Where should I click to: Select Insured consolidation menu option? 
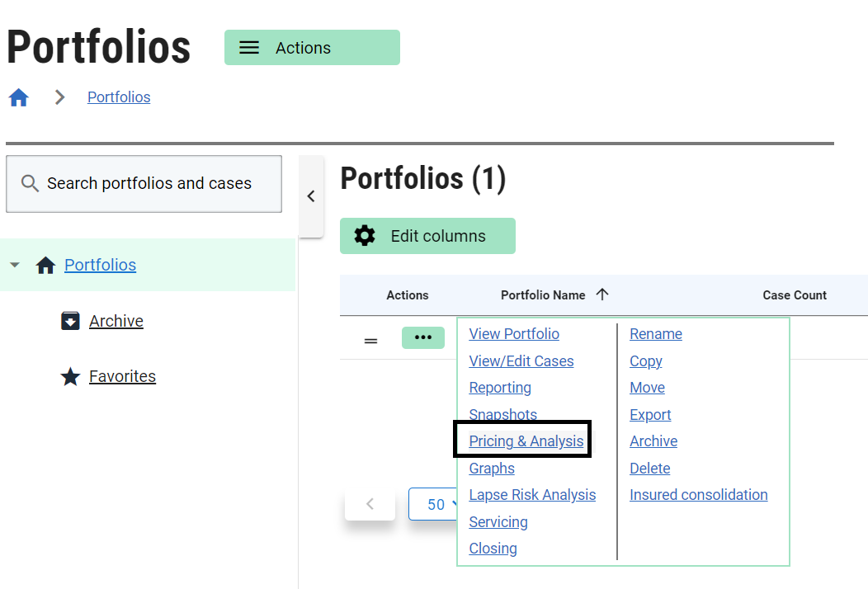click(x=698, y=495)
